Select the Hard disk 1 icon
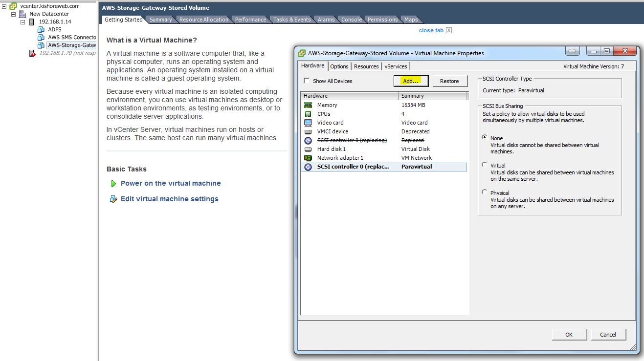The width and height of the screenshot is (644, 361). [x=308, y=149]
